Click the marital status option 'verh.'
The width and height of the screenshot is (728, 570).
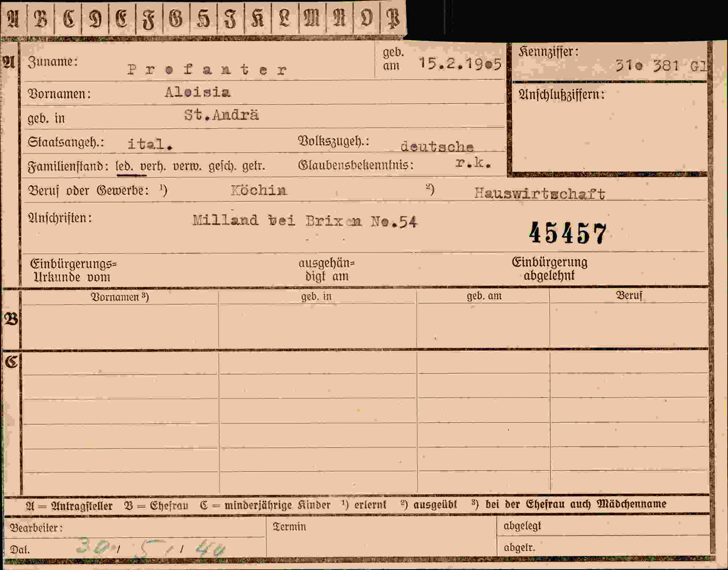pos(153,166)
